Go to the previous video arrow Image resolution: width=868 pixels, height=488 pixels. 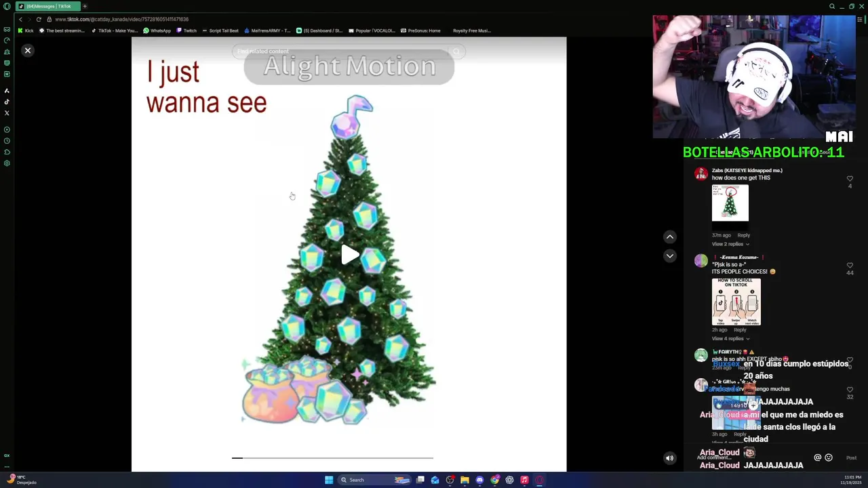coord(670,237)
